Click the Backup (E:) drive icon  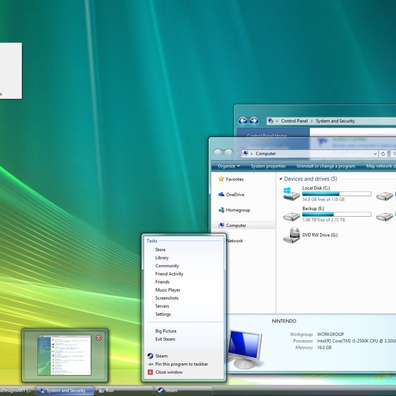pos(291,216)
